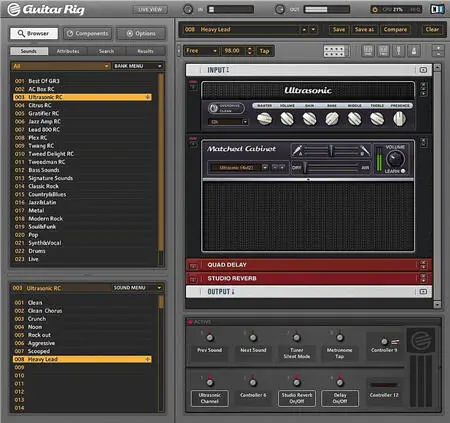Click the Native Instruments logo at top right
The height and width of the screenshot is (423, 450).
(x=438, y=9)
